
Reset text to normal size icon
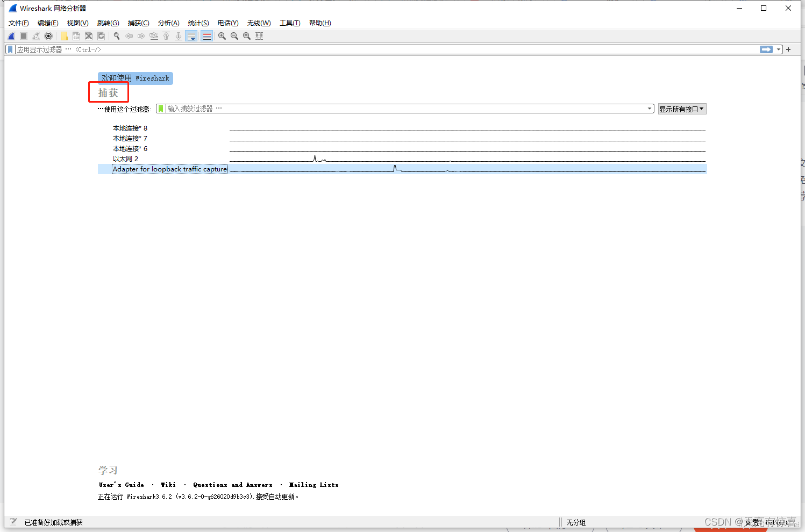(247, 36)
